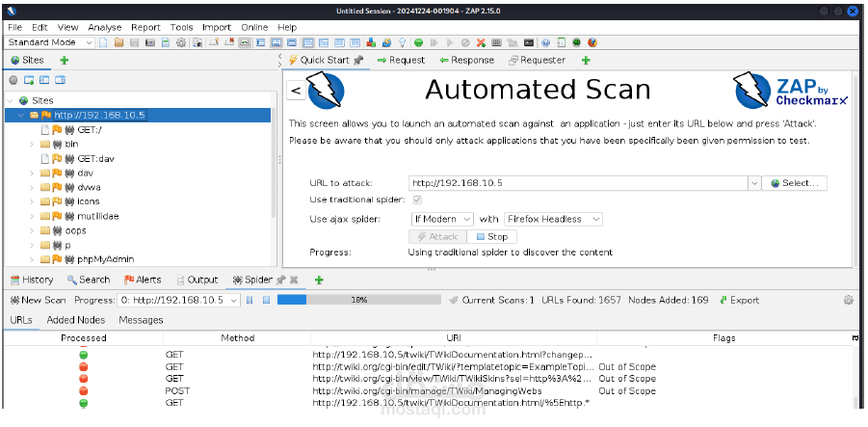
Task: Click the Persist Session floppy disk icon
Action: [x=134, y=42]
